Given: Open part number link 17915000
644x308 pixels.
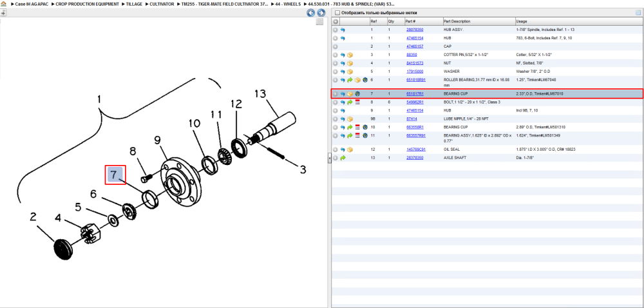Looking at the screenshot, I should point(414,72).
